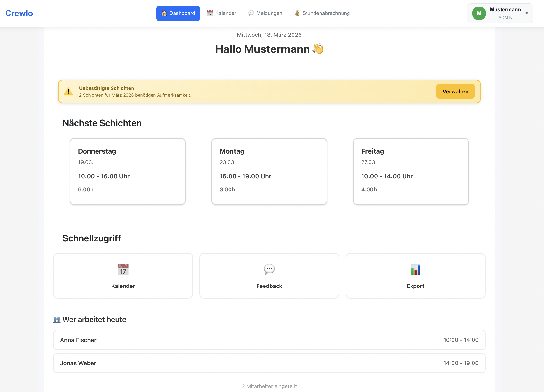
Task: Select the Freitag 27.03. shift card
Action: point(411,171)
